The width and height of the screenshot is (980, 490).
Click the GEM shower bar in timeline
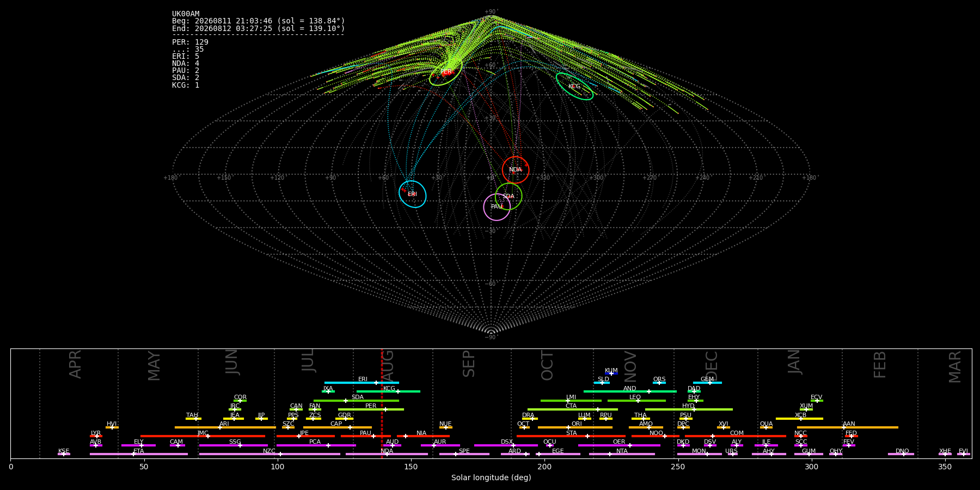[x=707, y=383]
